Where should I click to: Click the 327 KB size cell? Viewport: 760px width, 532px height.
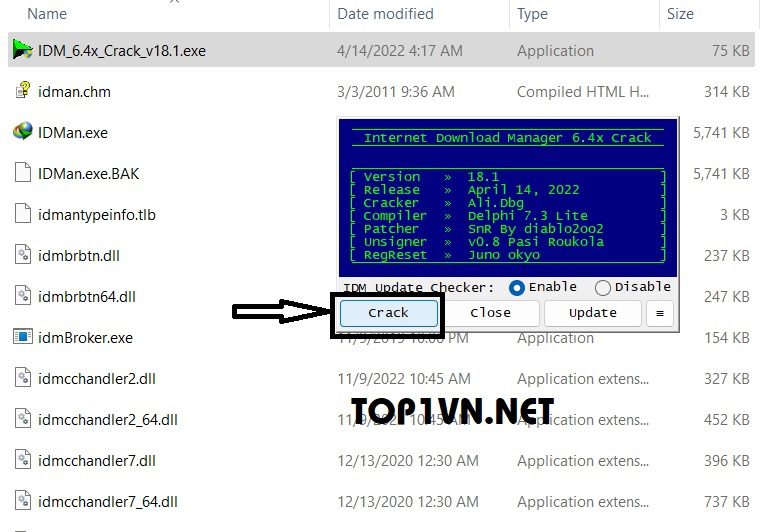(x=727, y=378)
